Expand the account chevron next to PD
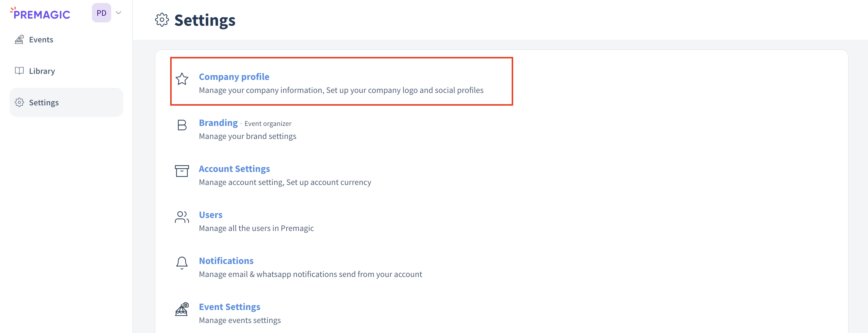This screenshot has height=333, width=868. pos(118,13)
